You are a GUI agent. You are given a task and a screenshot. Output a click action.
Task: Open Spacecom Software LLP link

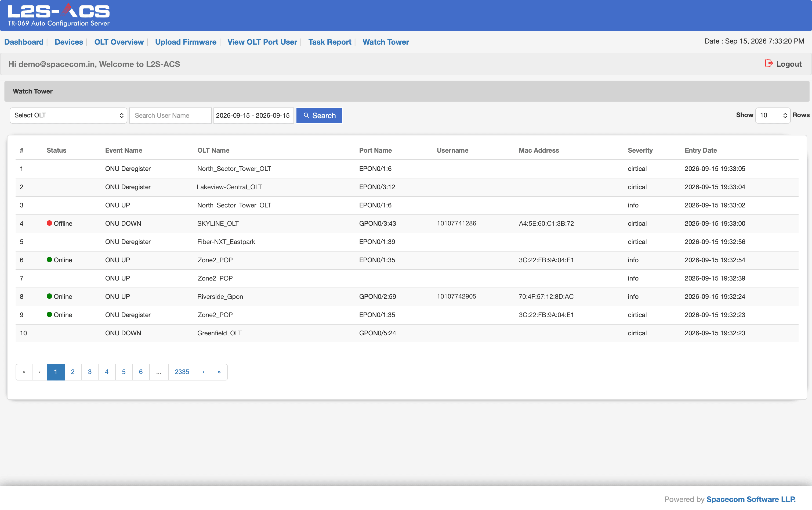click(751, 499)
